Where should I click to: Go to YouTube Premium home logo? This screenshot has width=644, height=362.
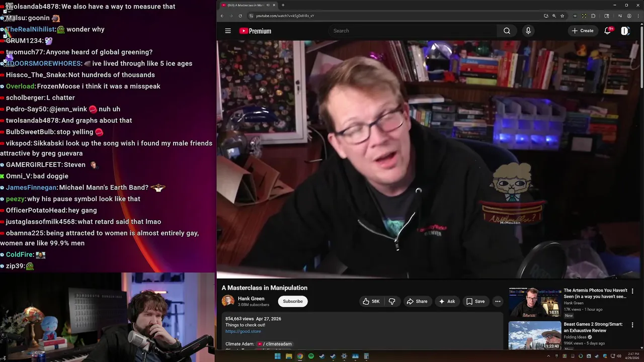255,31
